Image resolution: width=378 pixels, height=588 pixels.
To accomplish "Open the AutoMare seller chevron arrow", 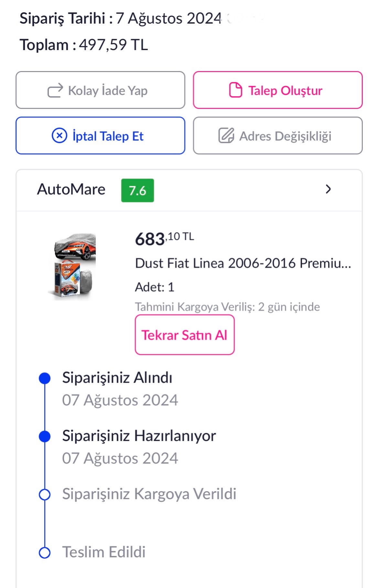I will point(328,189).
